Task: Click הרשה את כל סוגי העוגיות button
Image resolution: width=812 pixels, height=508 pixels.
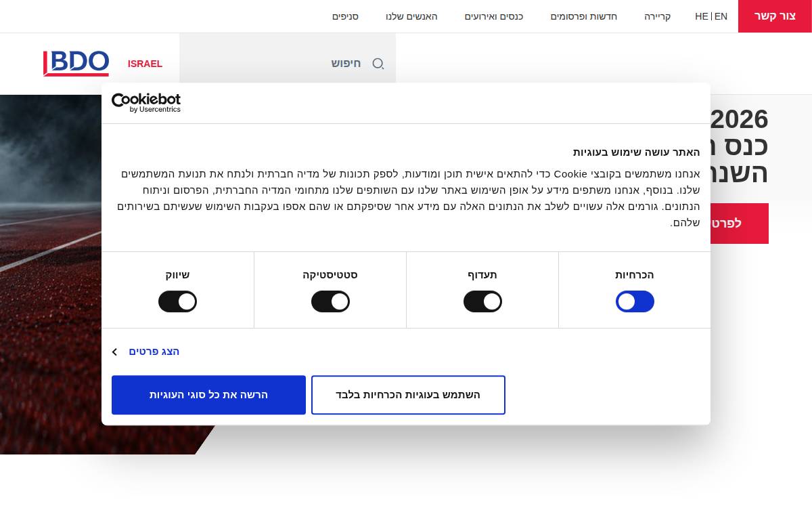Action: click(208, 395)
